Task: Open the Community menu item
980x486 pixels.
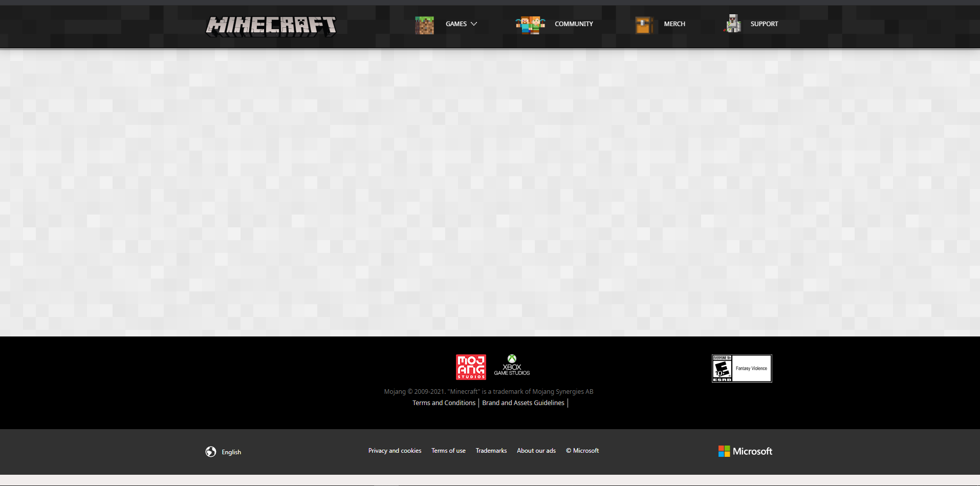Action: (x=574, y=24)
